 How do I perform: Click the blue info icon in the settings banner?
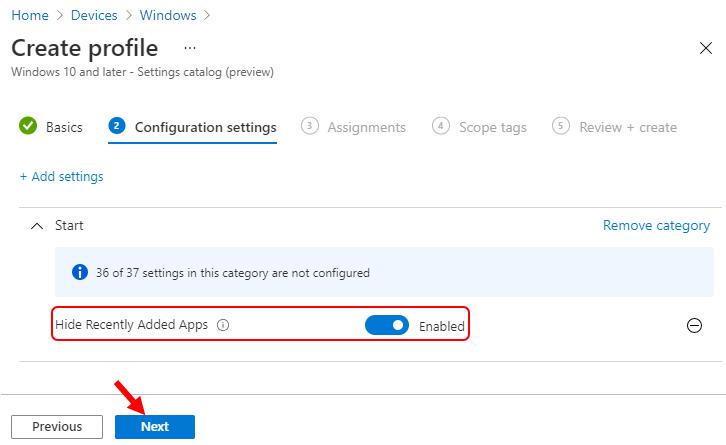pos(80,272)
